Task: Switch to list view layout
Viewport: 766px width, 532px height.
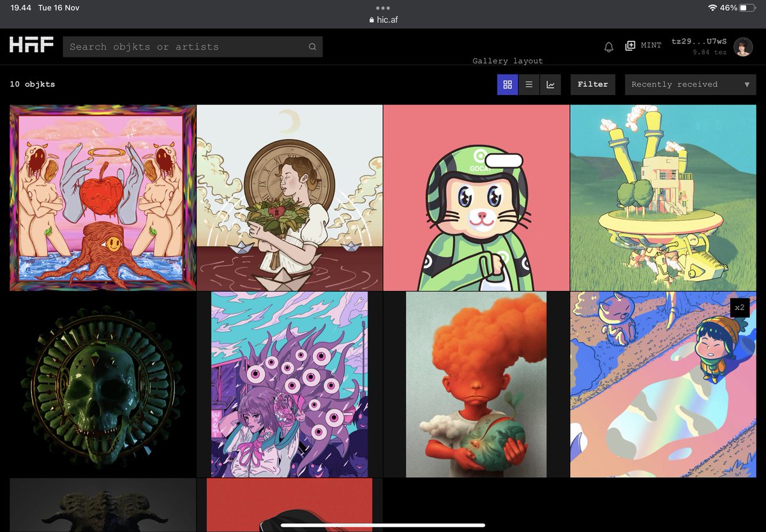Action: 529,84
